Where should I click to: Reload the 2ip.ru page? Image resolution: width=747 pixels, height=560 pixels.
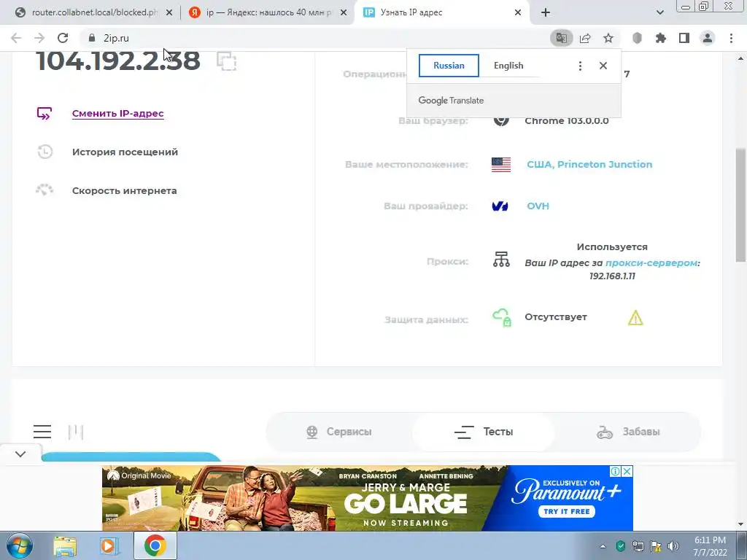[x=63, y=38]
